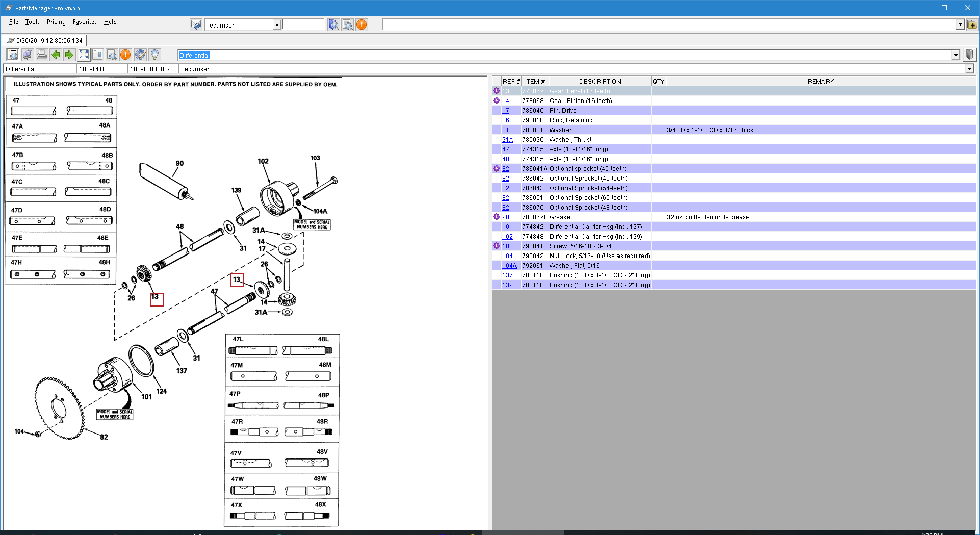Click the yellow add-folder icon at top right
The height and width of the screenshot is (535, 980).
972,24
